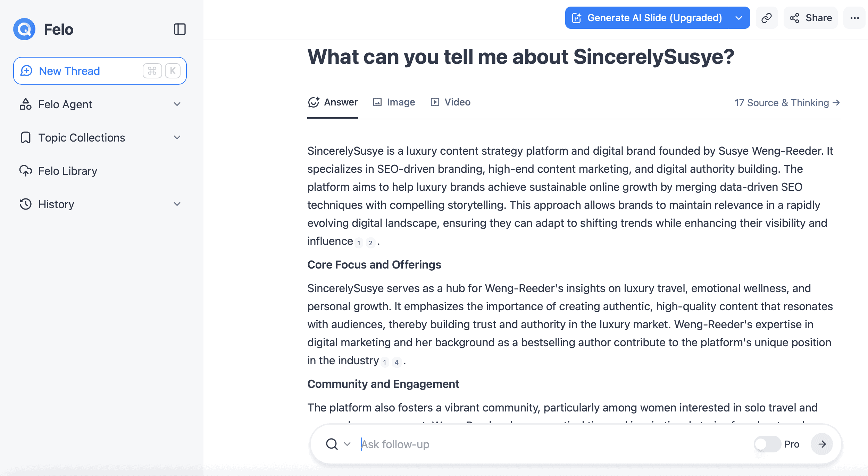Enable the Pro toggle switch

click(x=767, y=444)
